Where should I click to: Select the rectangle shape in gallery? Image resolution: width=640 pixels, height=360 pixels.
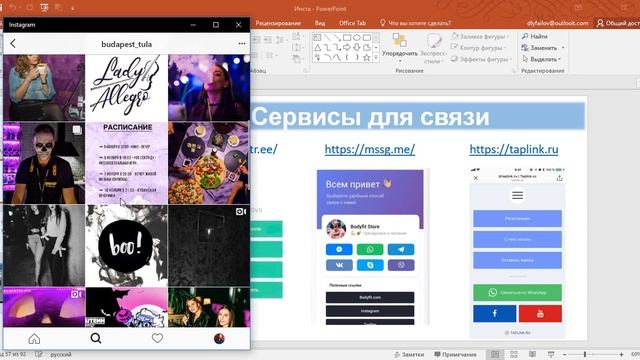click(x=347, y=37)
